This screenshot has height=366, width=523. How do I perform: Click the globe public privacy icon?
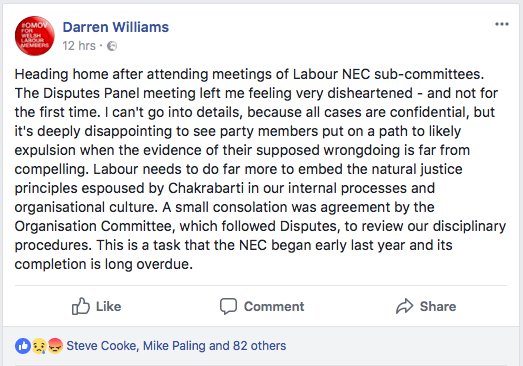point(112,46)
